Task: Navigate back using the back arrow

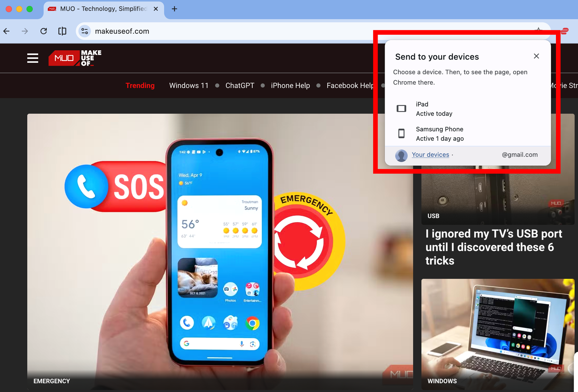Action: click(x=6, y=31)
